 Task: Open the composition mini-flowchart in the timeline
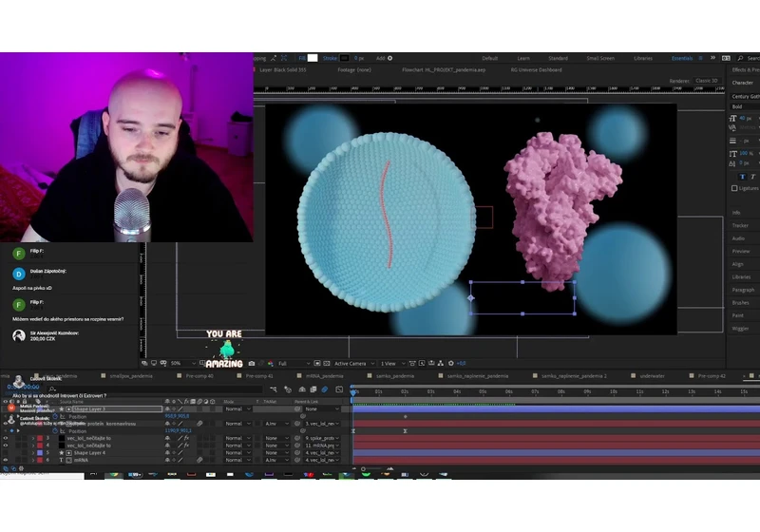pyautogui.click(x=274, y=389)
